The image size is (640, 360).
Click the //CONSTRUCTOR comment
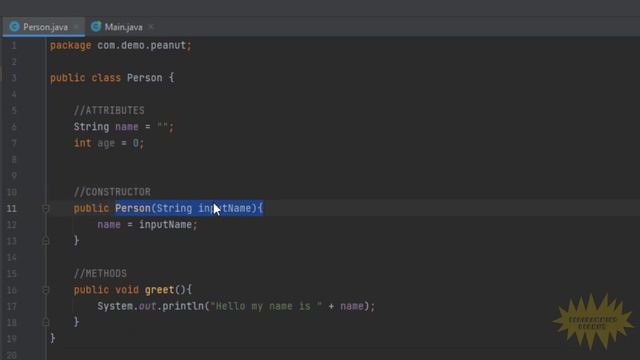tap(112, 192)
